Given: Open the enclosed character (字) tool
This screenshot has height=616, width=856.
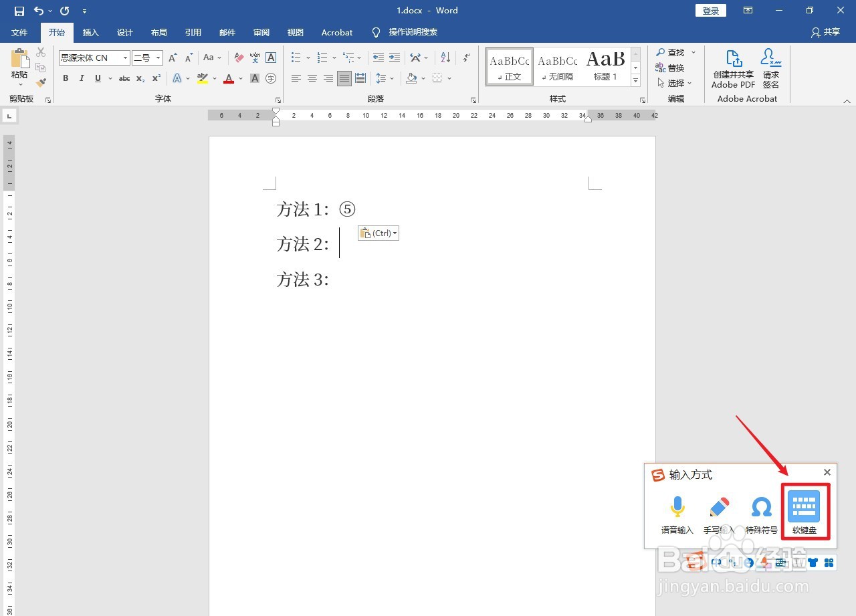Looking at the screenshot, I should (x=271, y=78).
